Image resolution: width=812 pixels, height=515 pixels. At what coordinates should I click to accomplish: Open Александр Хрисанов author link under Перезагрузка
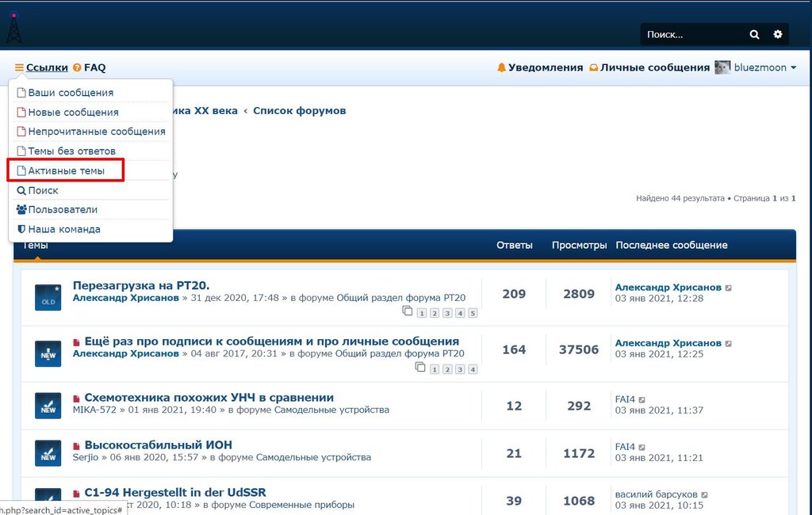pos(126,298)
